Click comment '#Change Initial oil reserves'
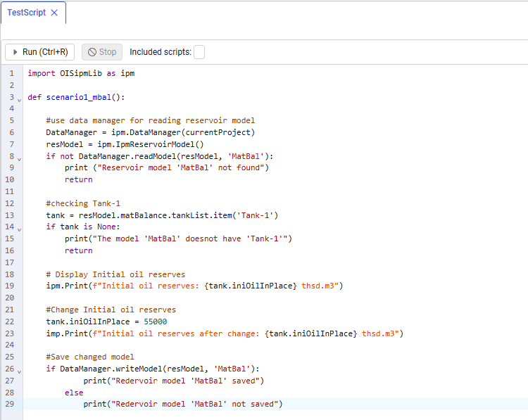This screenshot has height=420, width=528. point(111,310)
